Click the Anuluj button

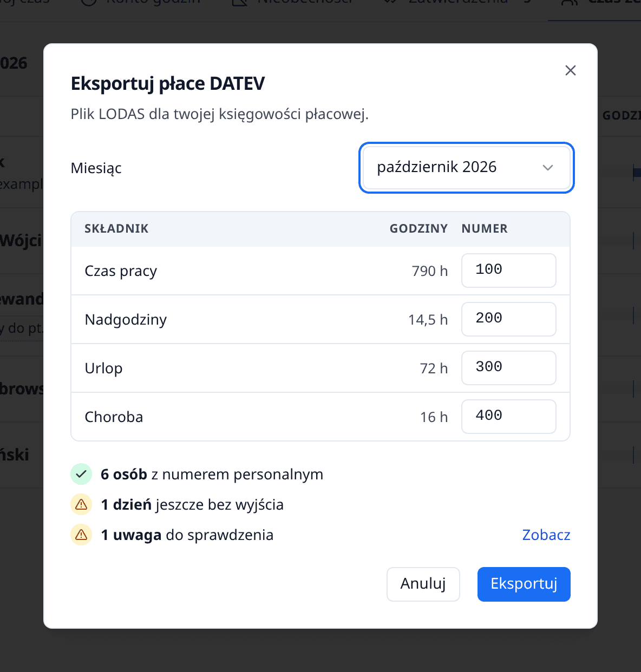click(423, 584)
